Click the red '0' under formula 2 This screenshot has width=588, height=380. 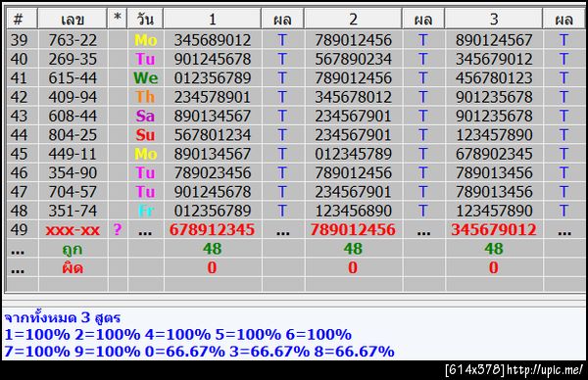point(353,267)
